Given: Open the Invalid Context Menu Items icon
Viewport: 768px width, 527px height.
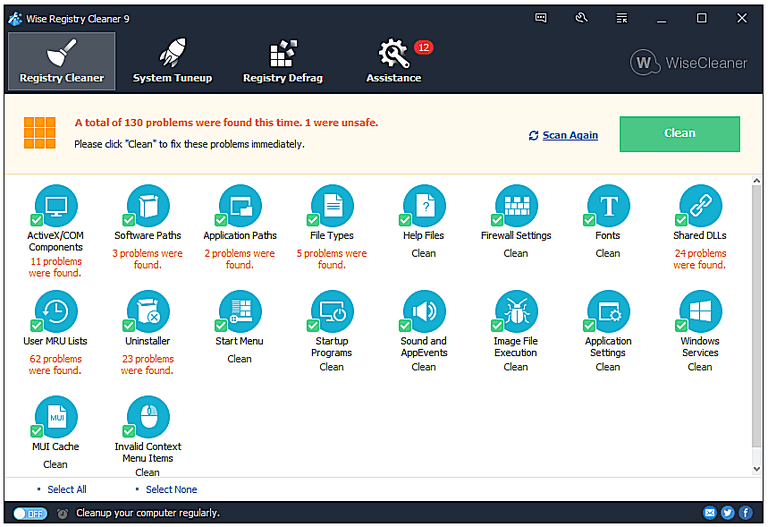Looking at the screenshot, I should click(x=148, y=417).
